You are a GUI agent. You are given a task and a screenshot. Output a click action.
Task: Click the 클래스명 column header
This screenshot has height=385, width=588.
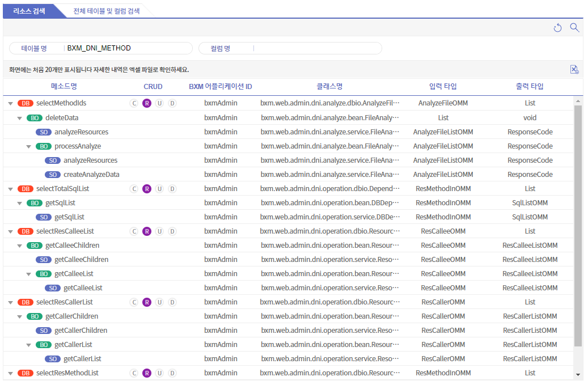[329, 86]
